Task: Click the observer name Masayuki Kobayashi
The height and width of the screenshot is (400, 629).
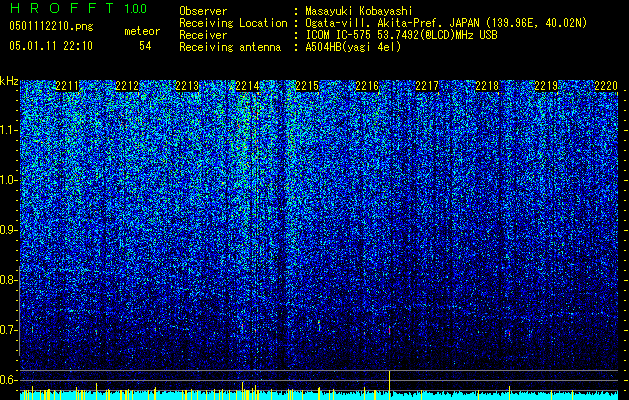Action: coord(359,11)
